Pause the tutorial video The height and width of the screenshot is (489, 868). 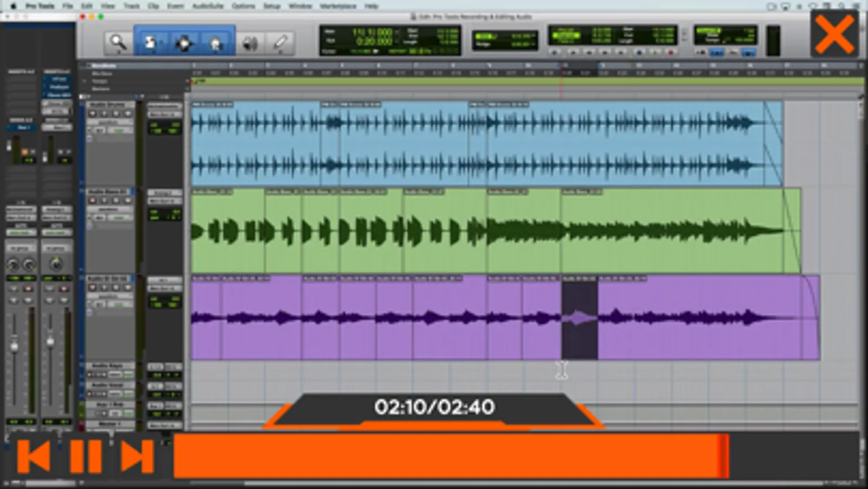[x=86, y=456]
